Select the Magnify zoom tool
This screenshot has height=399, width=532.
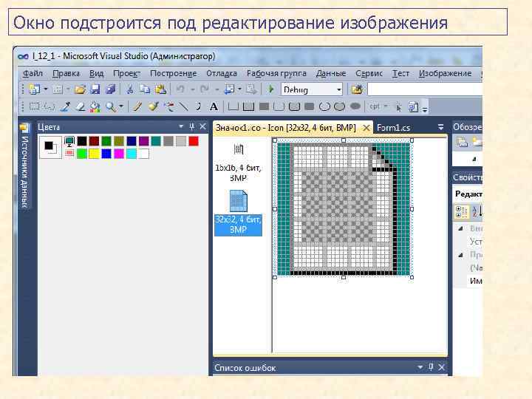point(111,106)
